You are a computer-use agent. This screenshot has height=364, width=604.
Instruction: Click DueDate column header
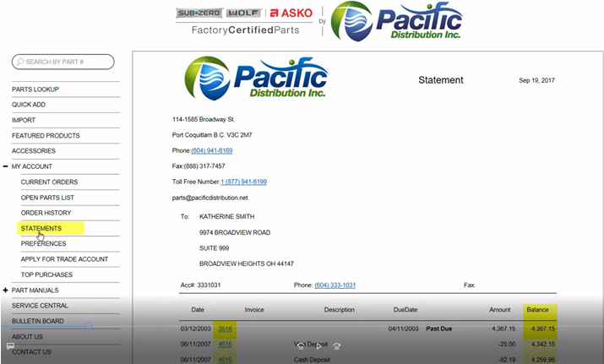pos(405,310)
